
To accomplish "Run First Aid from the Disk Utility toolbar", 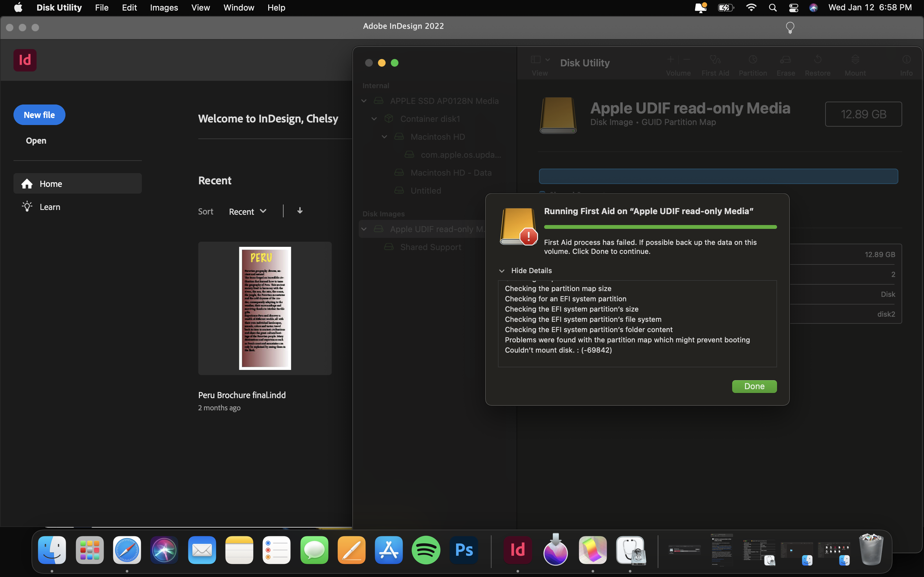I will pyautogui.click(x=715, y=64).
